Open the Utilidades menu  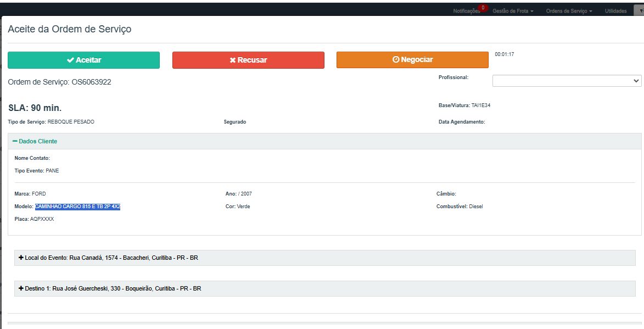pyautogui.click(x=615, y=11)
